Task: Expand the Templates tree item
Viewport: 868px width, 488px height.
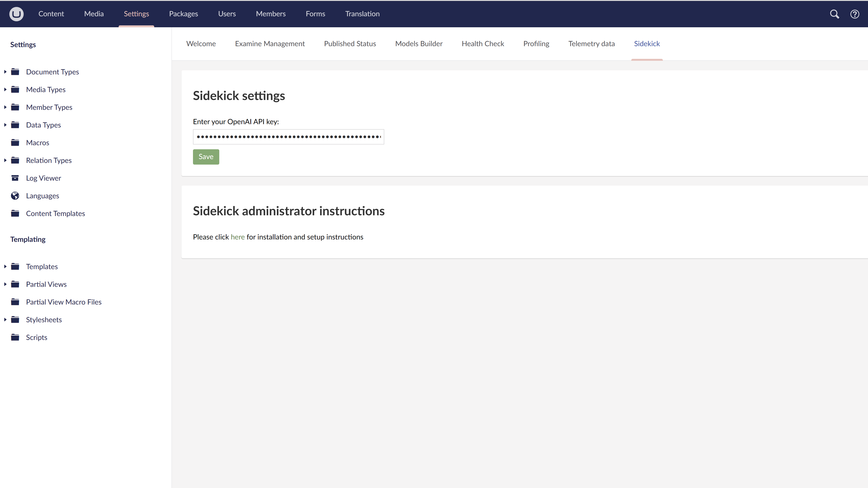Action: pos(5,266)
